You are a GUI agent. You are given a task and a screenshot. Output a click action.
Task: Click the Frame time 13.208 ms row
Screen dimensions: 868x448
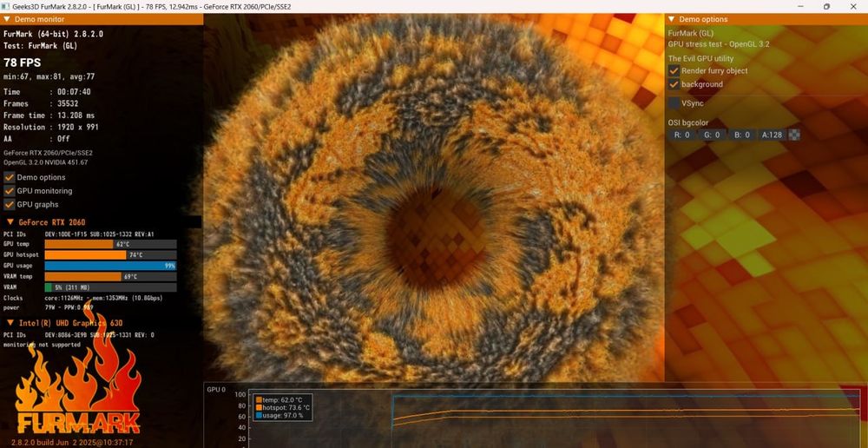[x=49, y=115]
